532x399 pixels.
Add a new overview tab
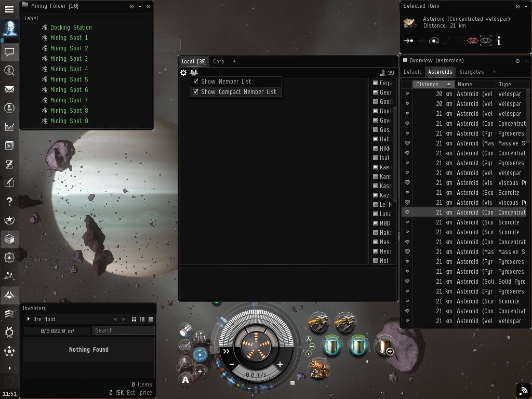click(x=494, y=72)
